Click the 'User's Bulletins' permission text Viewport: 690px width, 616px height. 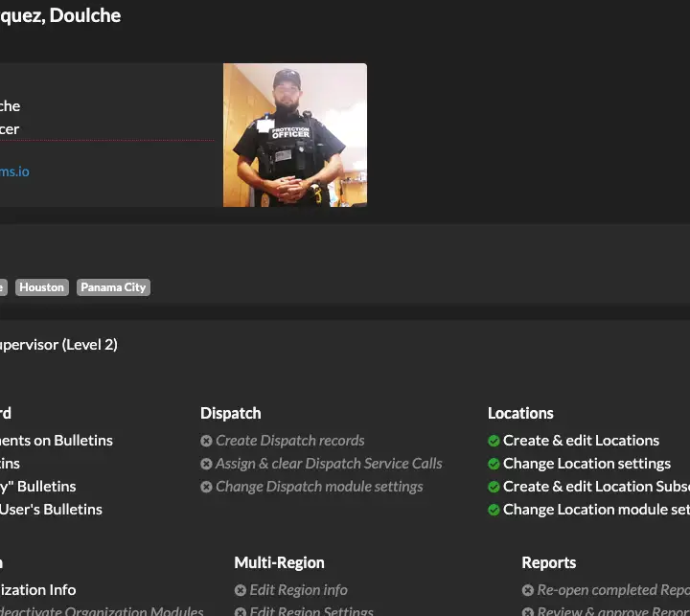51,509
